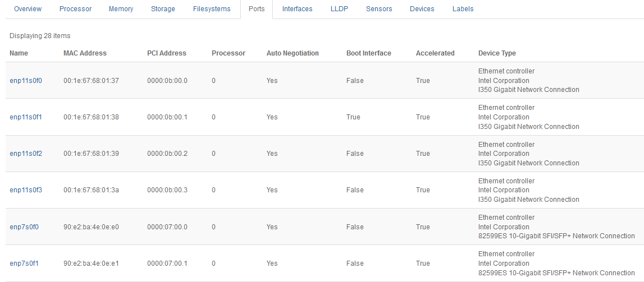Go to the Storage tab
Image resolution: width=644 pixels, height=282 pixels.
(163, 9)
